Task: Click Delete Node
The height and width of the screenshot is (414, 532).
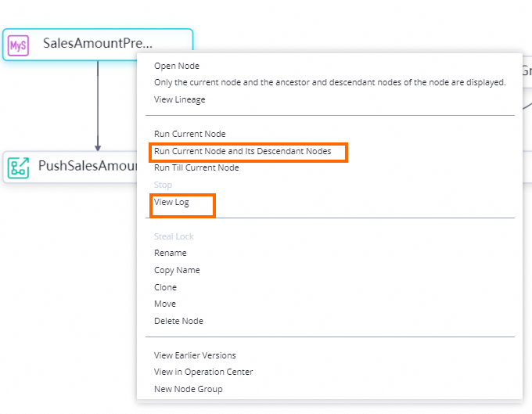Action: point(178,321)
